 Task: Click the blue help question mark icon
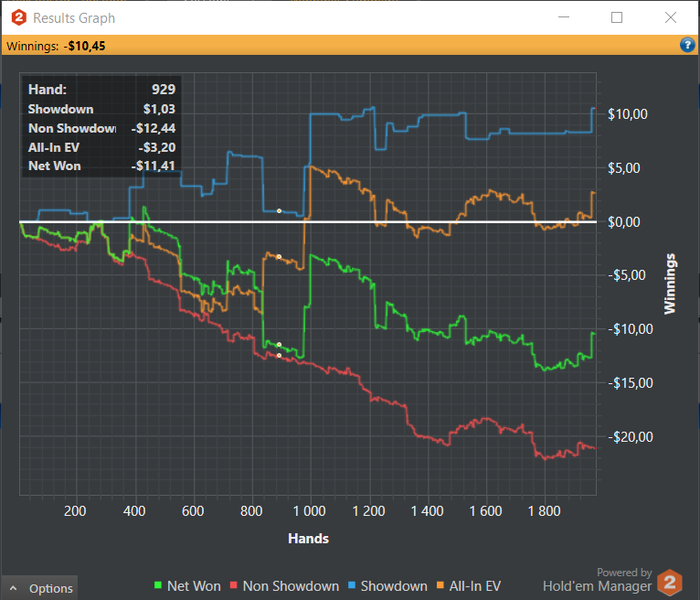pos(687,45)
